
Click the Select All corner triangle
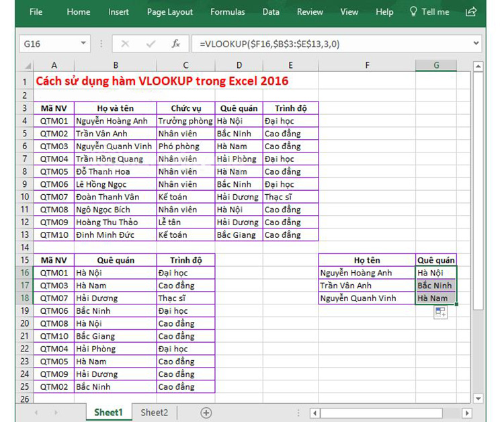pos(28,66)
